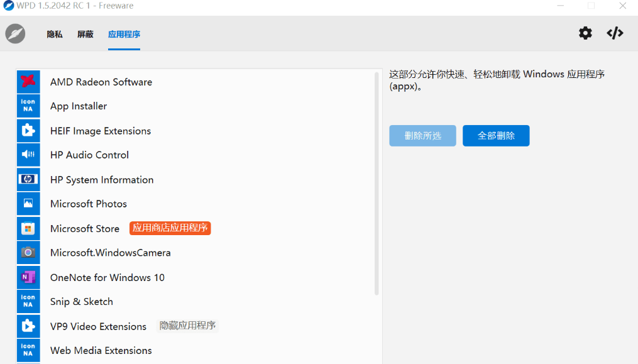The image size is (638, 364).
Task: Open the settings gear icon
Action: [585, 33]
